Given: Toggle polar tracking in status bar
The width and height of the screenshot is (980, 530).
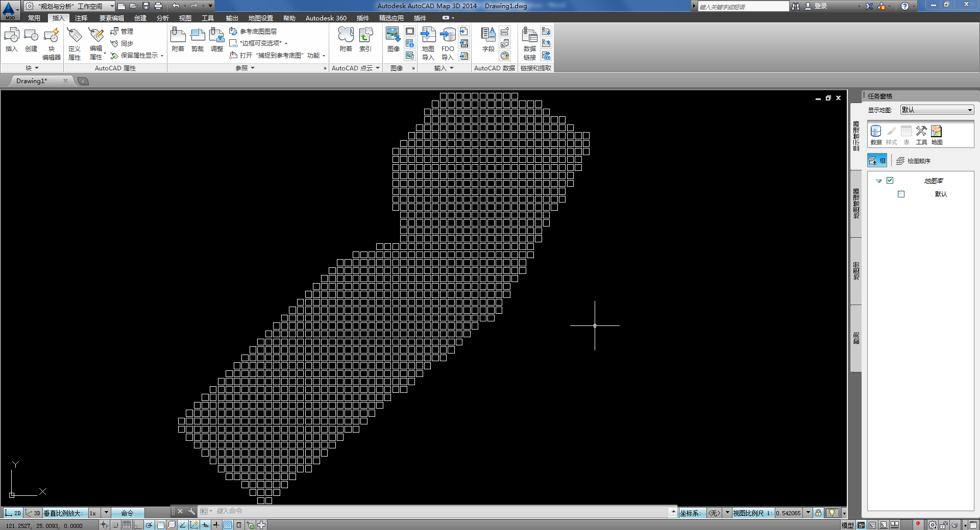Looking at the screenshot, I should [149, 525].
